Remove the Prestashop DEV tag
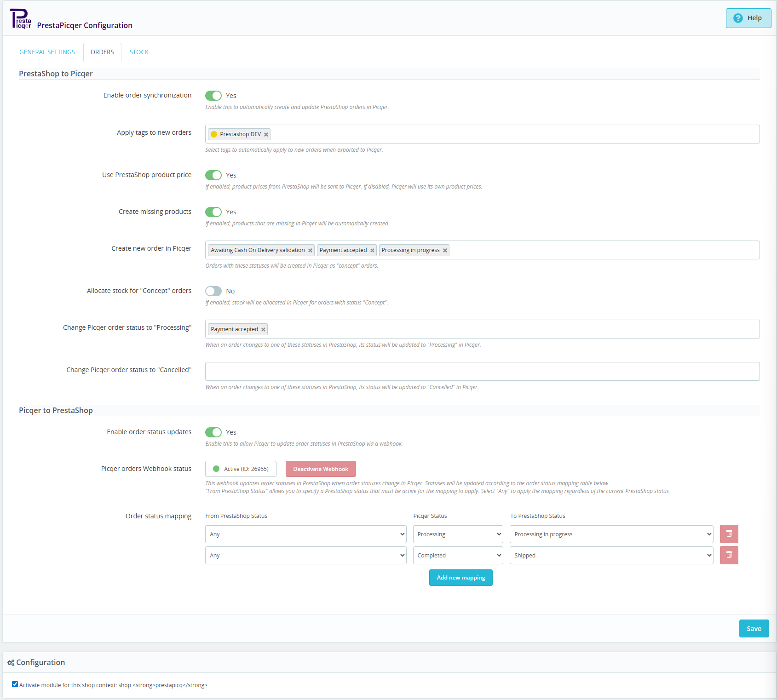The width and height of the screenshot is (777, 700). (266, 134)
